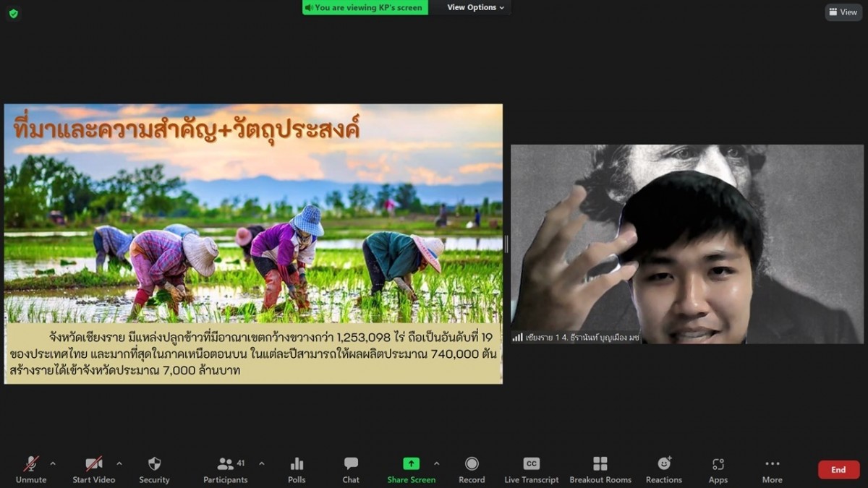This screenshot has height=488, width=868.
Task: Click the shared rice-field slide
Action: [253, 244]
